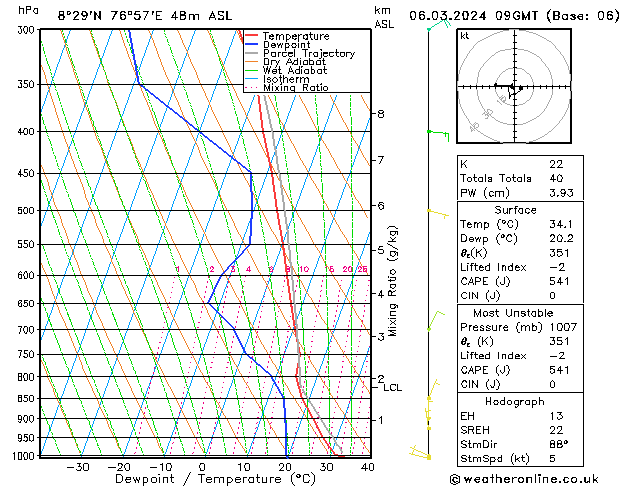Click the Dewpoint / Temperature axis title

click(215, 479)
